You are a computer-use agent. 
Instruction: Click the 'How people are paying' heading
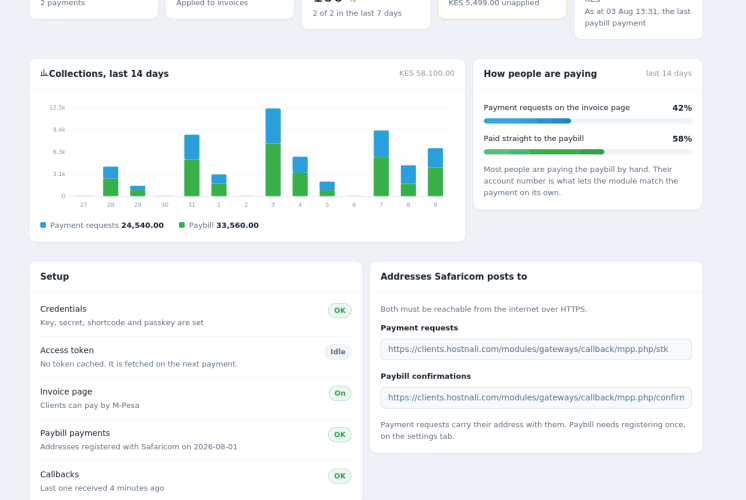point(540,74)
